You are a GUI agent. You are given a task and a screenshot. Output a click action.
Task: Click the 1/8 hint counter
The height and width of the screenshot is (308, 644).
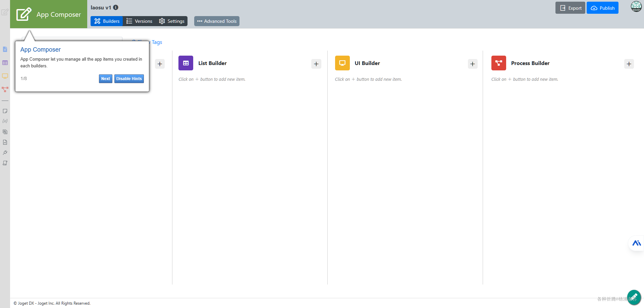(x=23, y=78)
